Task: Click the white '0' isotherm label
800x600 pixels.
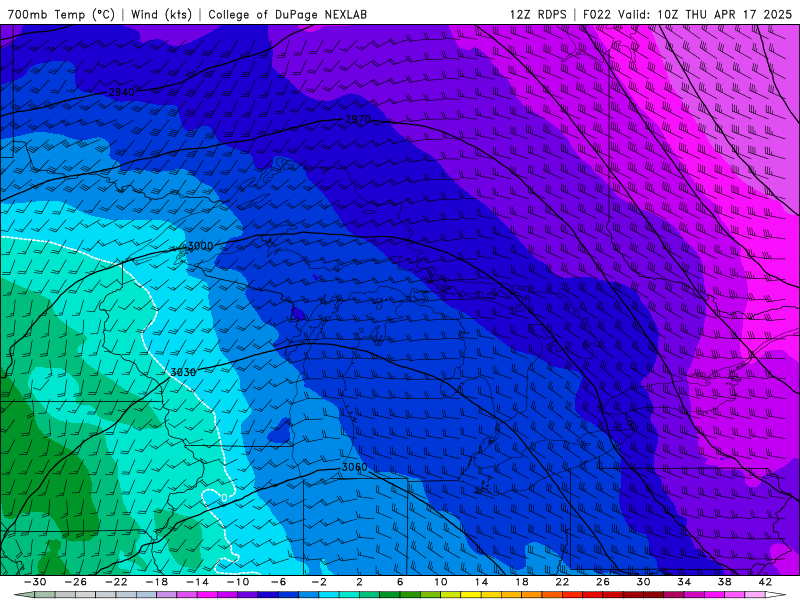Action: [x=224, y=497]
